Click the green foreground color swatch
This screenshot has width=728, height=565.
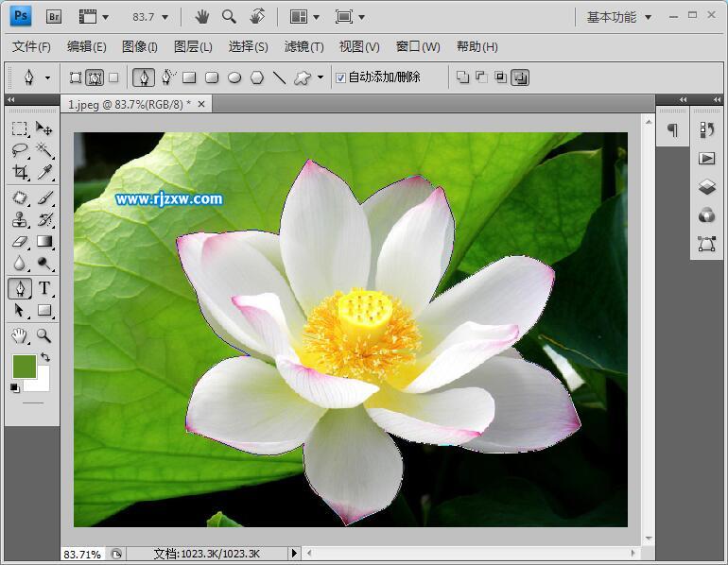24,365
